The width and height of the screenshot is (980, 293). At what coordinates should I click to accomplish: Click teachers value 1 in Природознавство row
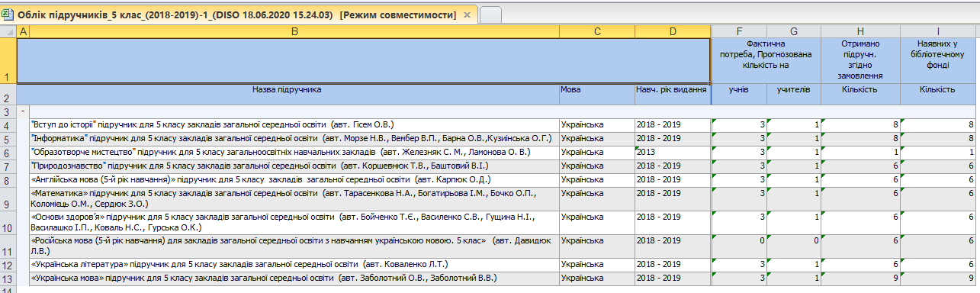point(794,166)
